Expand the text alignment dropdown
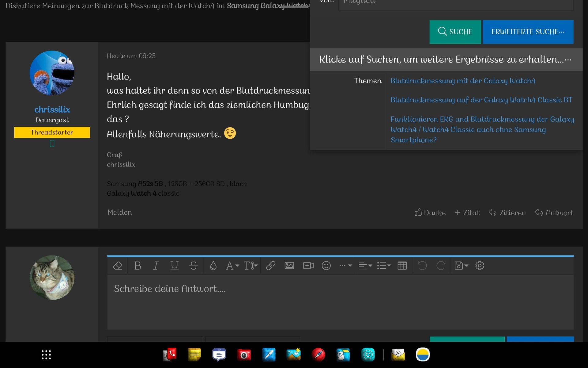Viewport: 588px width, 368px height. pos(365,266)
